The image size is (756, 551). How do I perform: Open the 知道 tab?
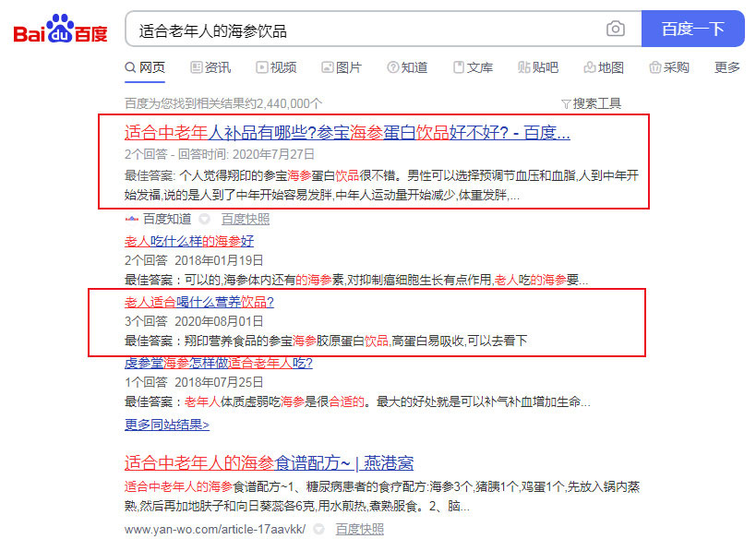tap(407, 67)
